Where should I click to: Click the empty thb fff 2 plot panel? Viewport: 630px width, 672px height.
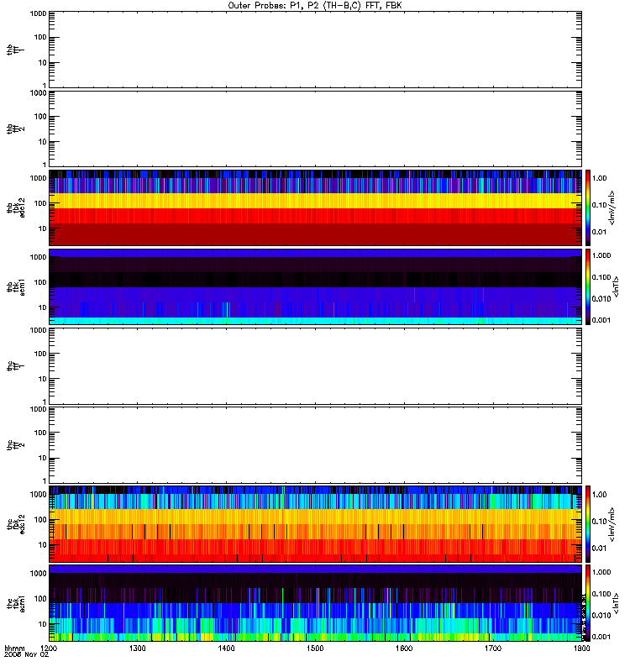pos(316,129)
